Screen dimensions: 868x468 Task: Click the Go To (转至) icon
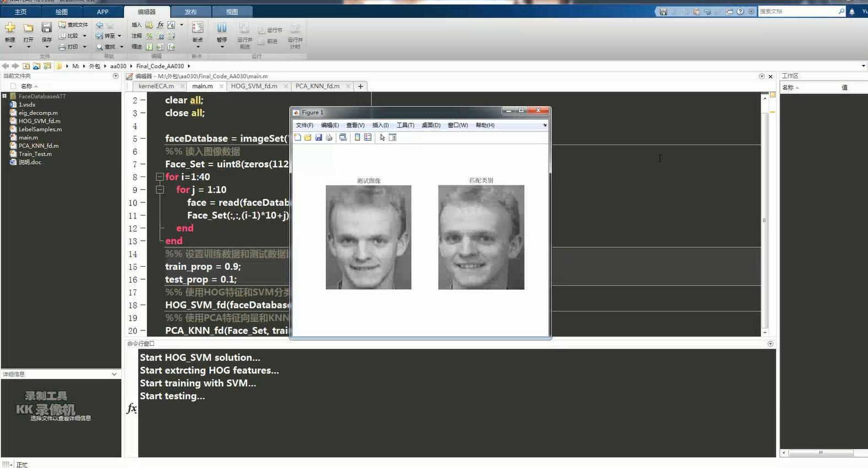click(x=99, y=36)
